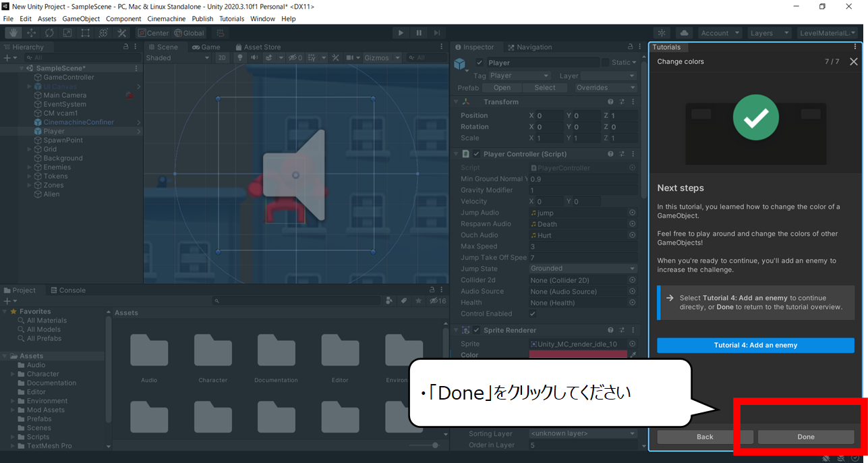This screenshot has height=463, width=868.
Task: Click the Pause button
Action: (x=419, y=32)
